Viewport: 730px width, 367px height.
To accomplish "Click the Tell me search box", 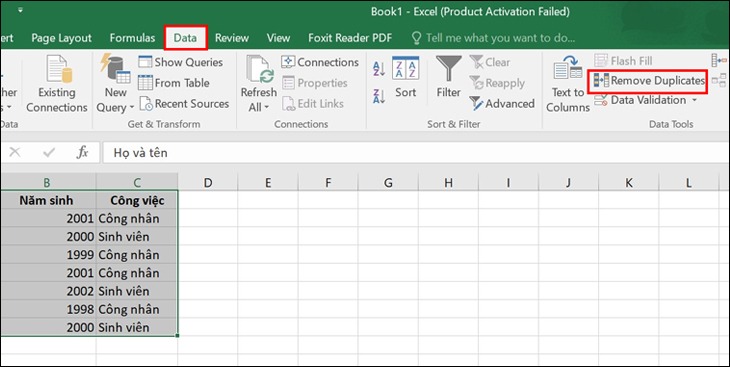I will pyautogui.click(x=494, y=38).
